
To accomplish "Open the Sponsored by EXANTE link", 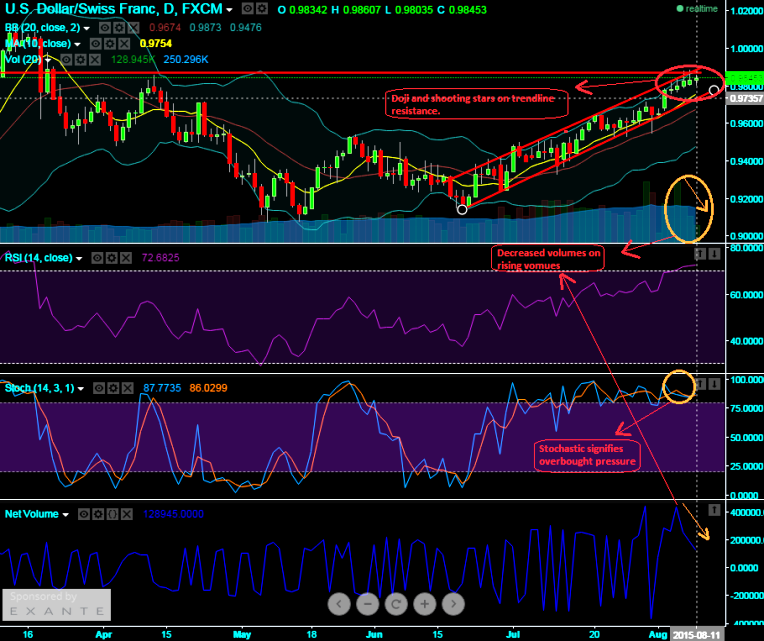I will (57, 604).
